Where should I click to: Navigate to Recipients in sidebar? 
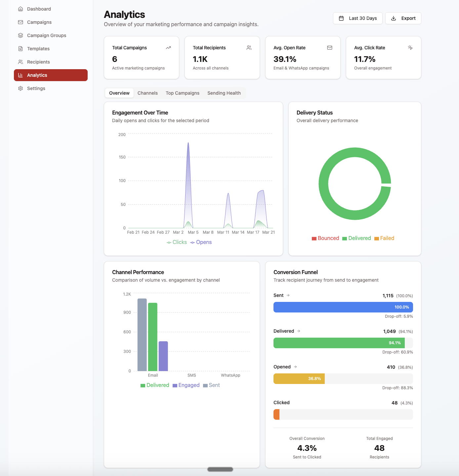[51, 62]
